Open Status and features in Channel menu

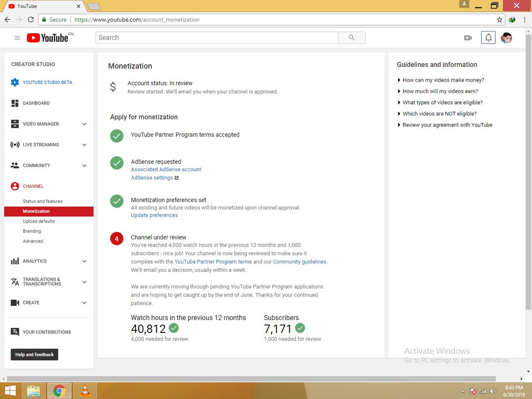pyautogui.click(x=43, y=201)
